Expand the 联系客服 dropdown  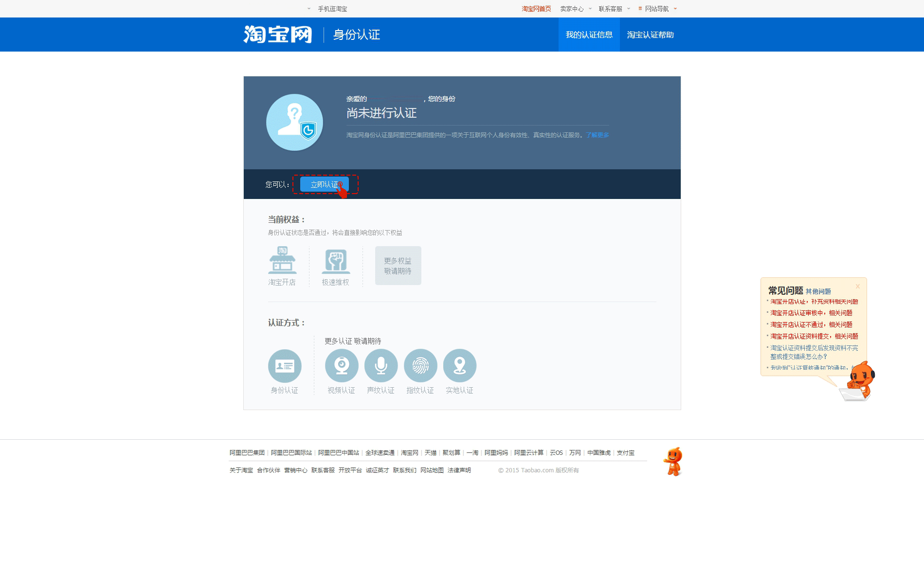[628, 9]
